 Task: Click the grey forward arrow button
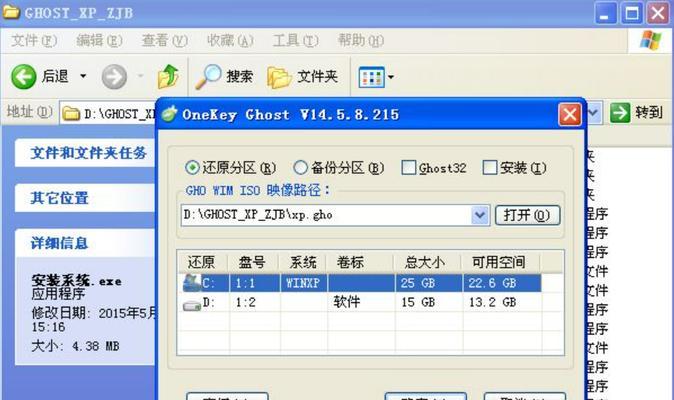click(114, 77)
